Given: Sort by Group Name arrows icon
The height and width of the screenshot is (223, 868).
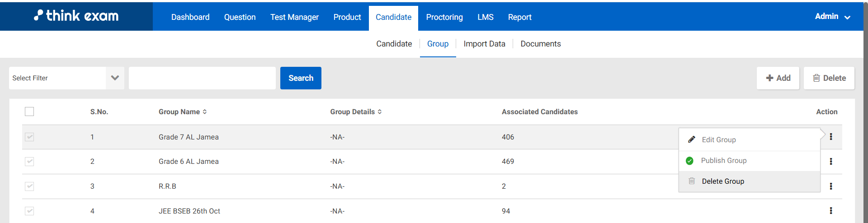Looking at the screenshot, I should (x=205, y=111).
